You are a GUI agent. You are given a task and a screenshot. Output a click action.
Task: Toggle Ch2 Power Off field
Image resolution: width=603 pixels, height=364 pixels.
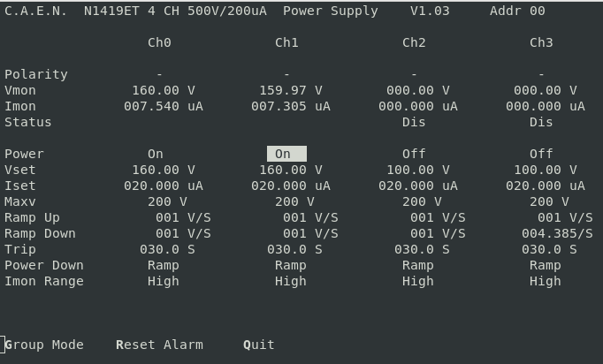click(414, 154)
